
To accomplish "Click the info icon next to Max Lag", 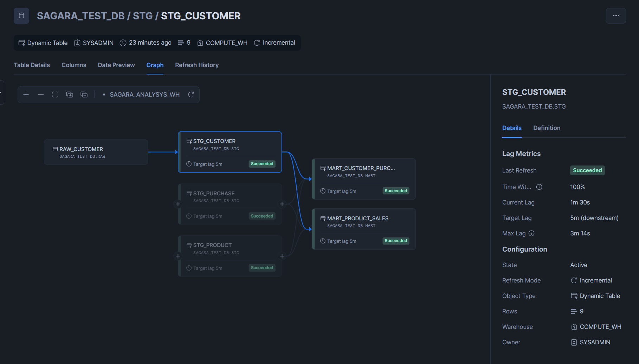I will point(531,233).
